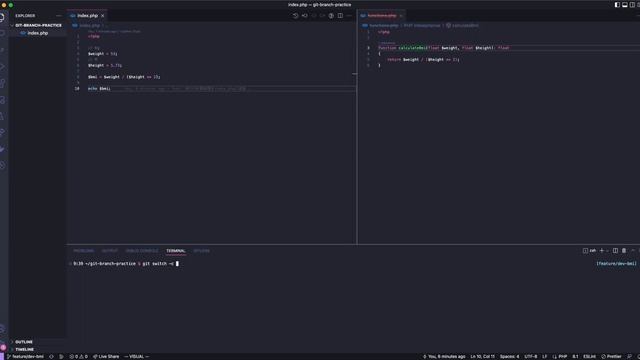Toggle the secondary sidebar layout icon
640x360 pixels.
coord(632,5)
